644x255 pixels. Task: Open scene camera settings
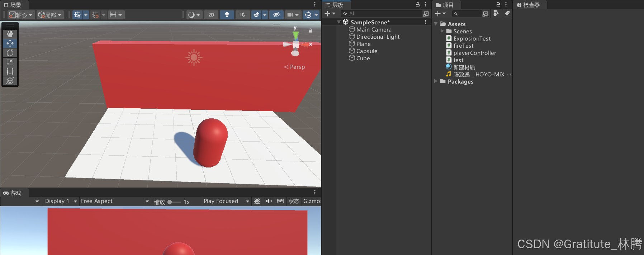click(293, 15)
